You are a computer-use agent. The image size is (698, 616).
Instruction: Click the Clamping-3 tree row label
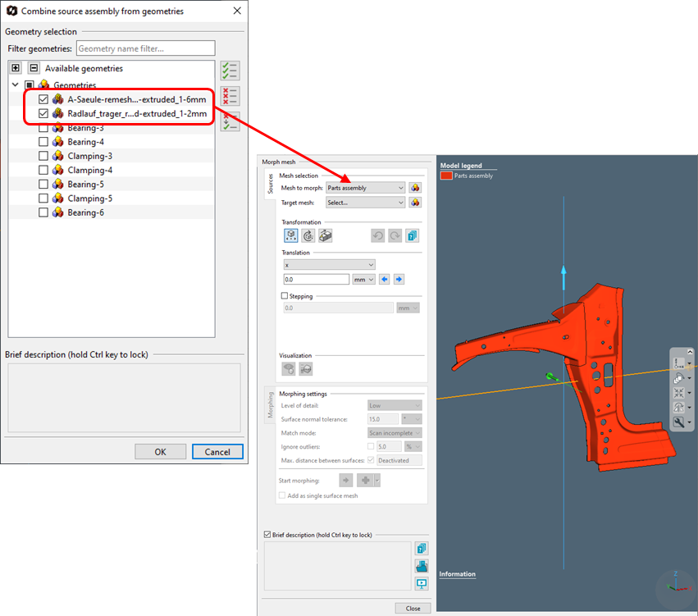[90, 156]
